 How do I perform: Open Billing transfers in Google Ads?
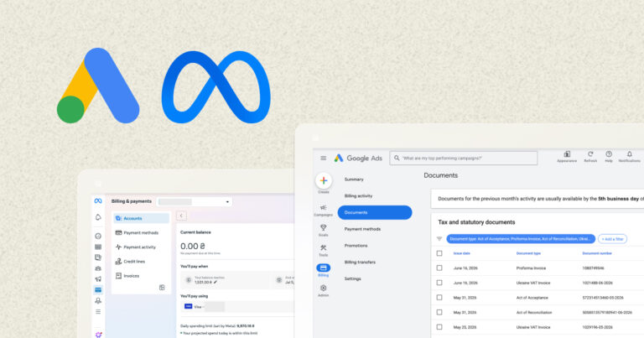[360, 262]
